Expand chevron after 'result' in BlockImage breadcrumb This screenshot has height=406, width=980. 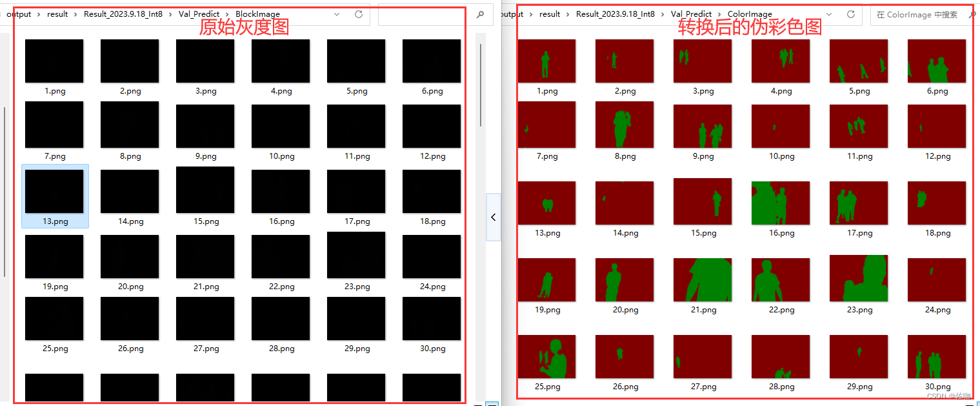pos(76,14)
